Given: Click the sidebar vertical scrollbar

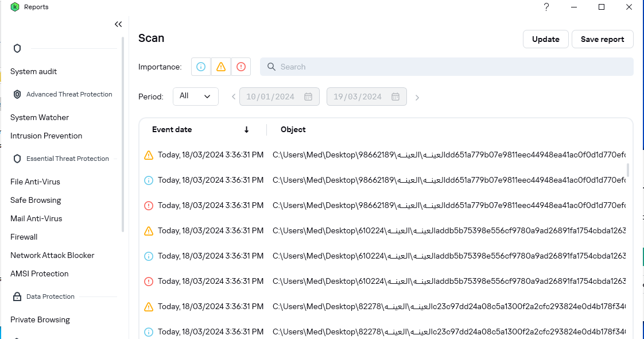Looking at the screenshot, I should click(x=123, y=135).
